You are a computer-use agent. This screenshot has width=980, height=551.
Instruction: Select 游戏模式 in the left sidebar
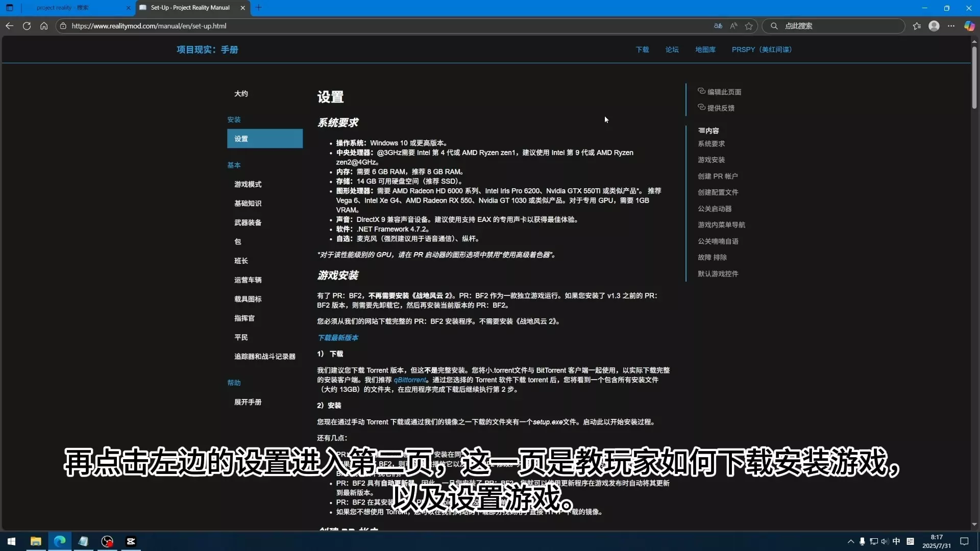[x=248, y=184]
